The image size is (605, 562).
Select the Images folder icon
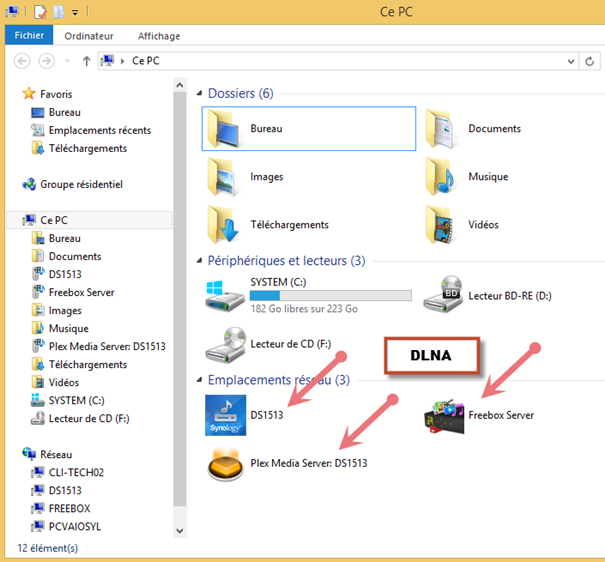pos(224,177)
